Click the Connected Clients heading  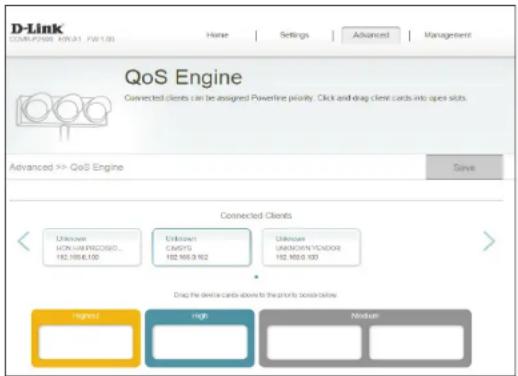pyautogui.click(x=256, y=216)
